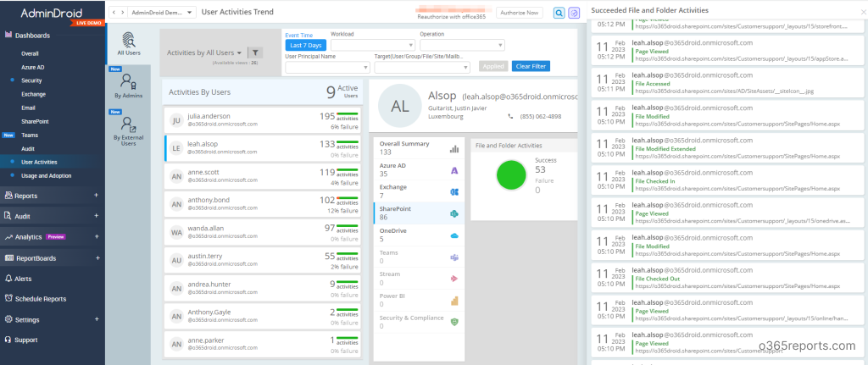Image resolution: width=868 pixels, height=365 pixels.
Task: Open the AdminDroid Demo tenant dropdown
Action: pos(162,12)
